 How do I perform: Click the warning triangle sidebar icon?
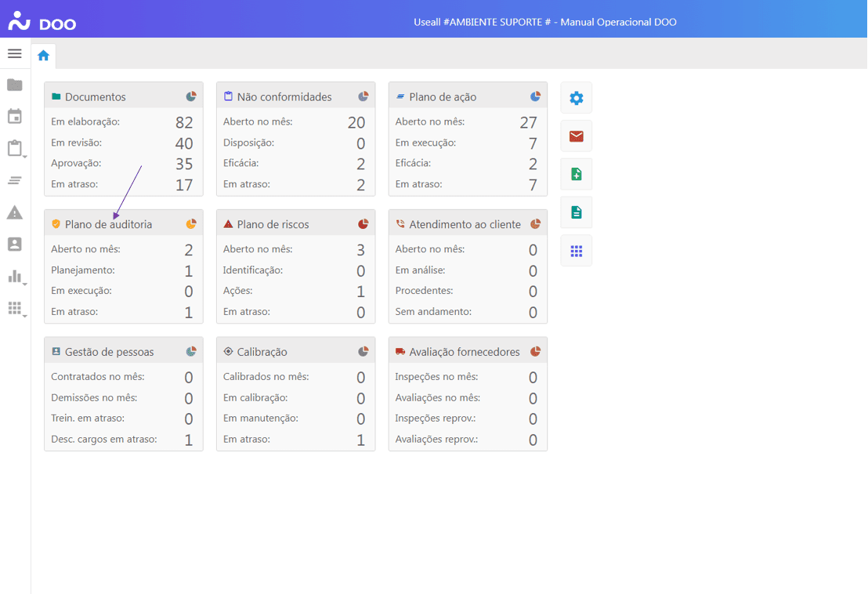click(15, 212)
